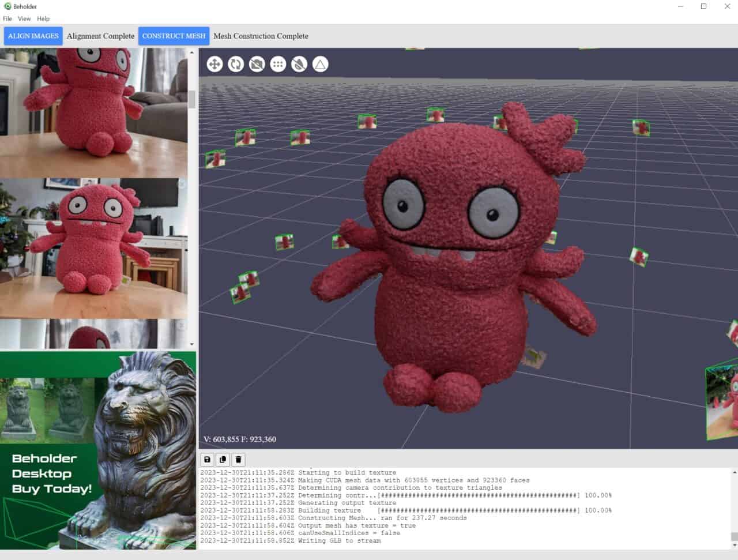Click the image list scroll down arrow
Screen dimensions: 738x560
pos(191,344)
